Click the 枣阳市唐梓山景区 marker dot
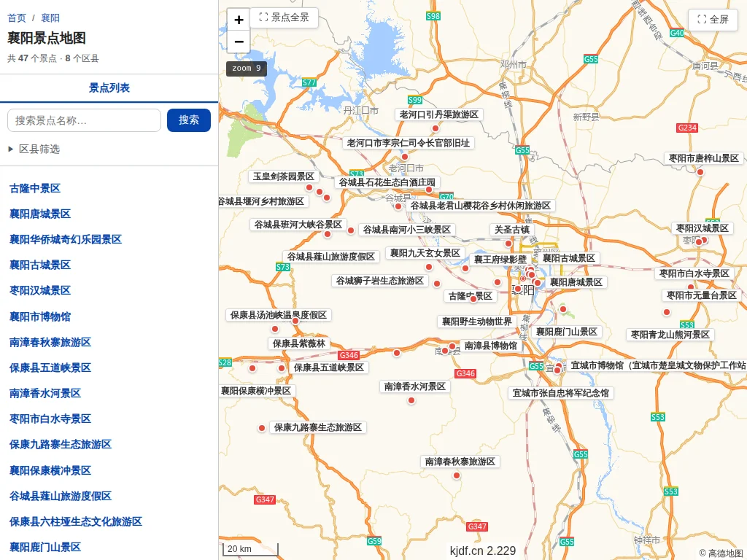Viewport: 747px width, 560px height. pyautogui.click(x=700, y=172)
